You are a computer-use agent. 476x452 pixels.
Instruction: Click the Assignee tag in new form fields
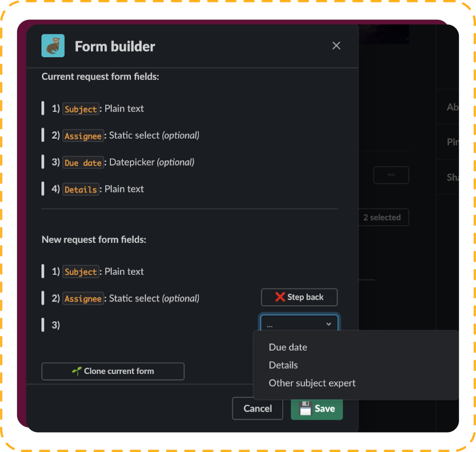(83, 299)
